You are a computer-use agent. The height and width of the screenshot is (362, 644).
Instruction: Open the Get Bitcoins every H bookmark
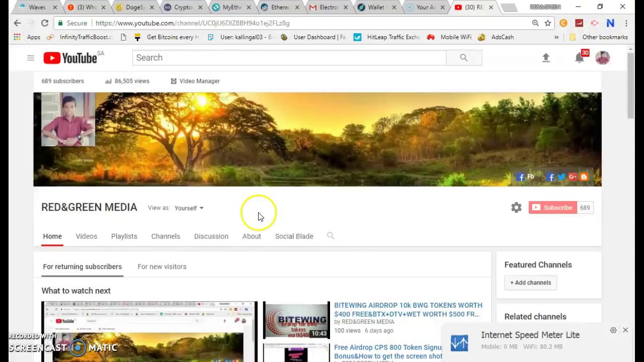[167, 37]
